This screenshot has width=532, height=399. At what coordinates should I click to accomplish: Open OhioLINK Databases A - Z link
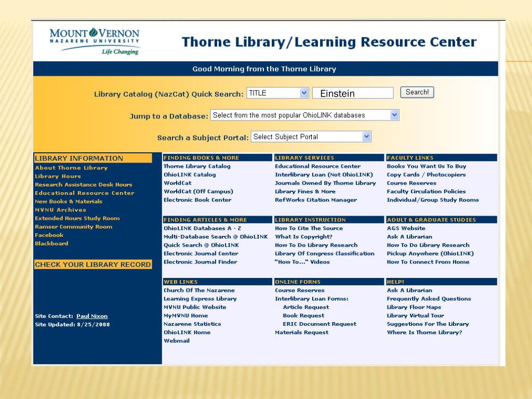[202, 229]
